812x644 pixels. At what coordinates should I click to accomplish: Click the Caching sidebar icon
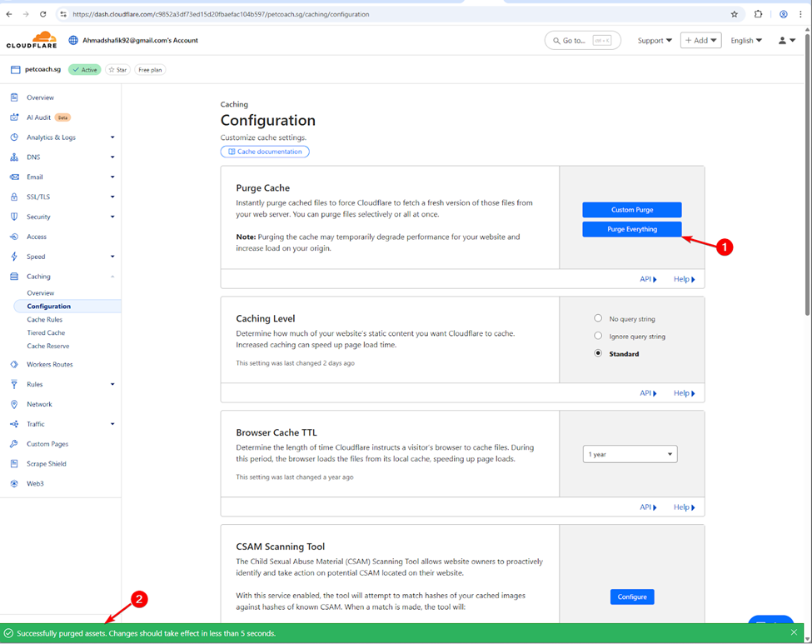14,276
